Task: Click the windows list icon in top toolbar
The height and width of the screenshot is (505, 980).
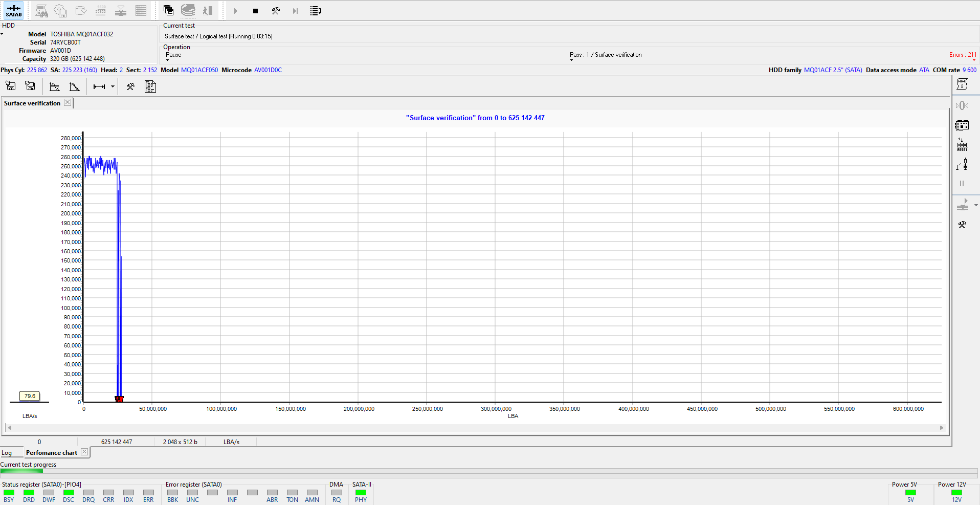Action: (168, 10)
